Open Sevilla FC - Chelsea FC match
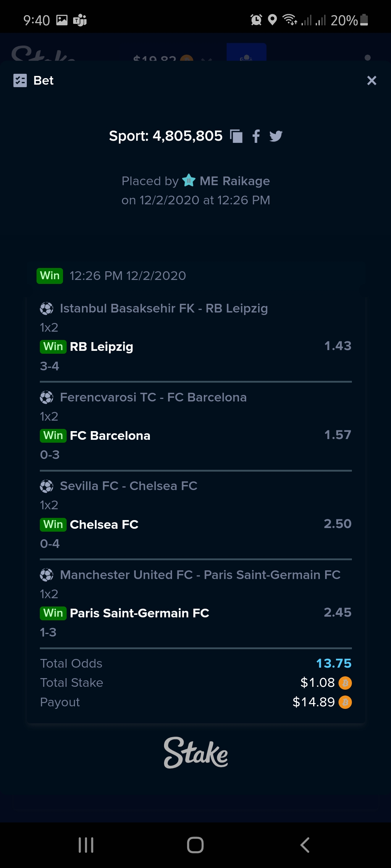The height and width of the screenshot is (868, 391). [129, 486]
